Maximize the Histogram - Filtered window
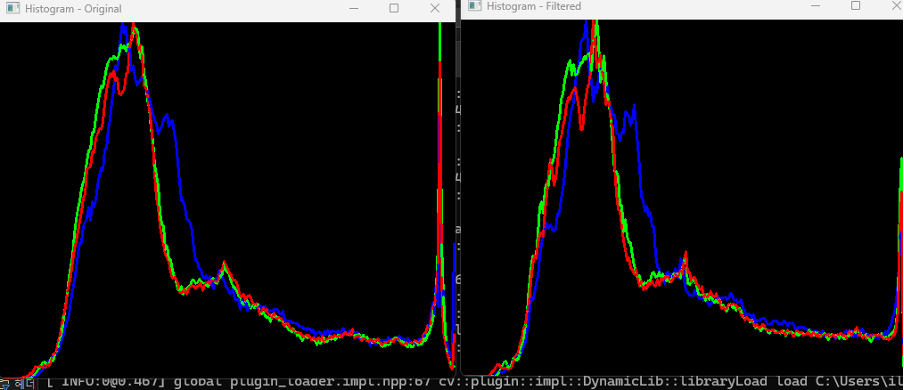Screen dimensions: 904x390 pos(856,5)
